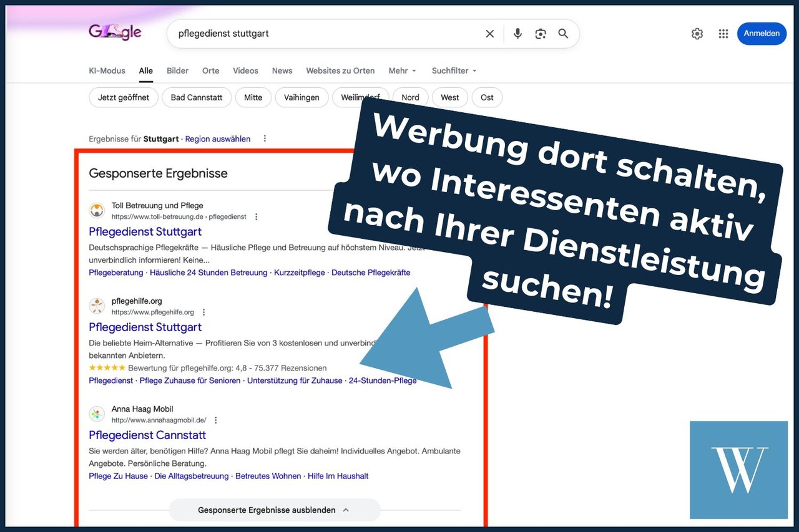Open the Pflegedienst Cannstatt ad headline
Viewport: 799px width, 532px height.
click(147, 435)
